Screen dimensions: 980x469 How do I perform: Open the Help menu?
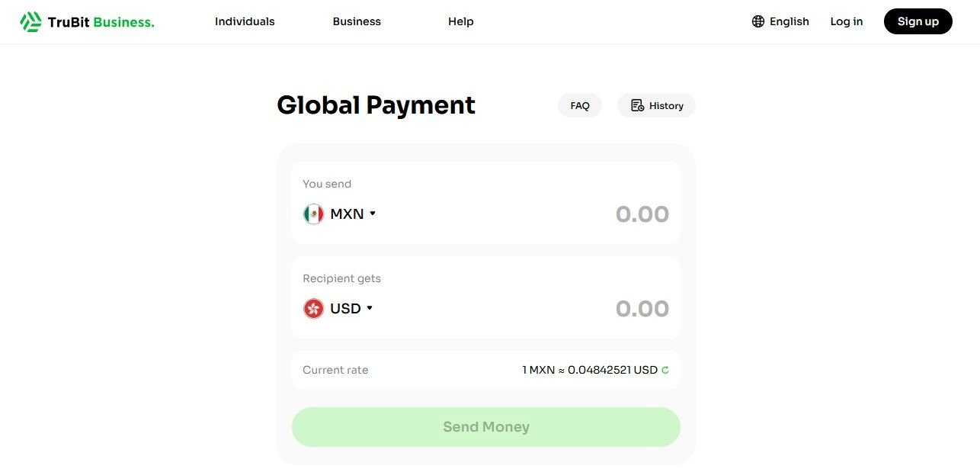(461, 21)
